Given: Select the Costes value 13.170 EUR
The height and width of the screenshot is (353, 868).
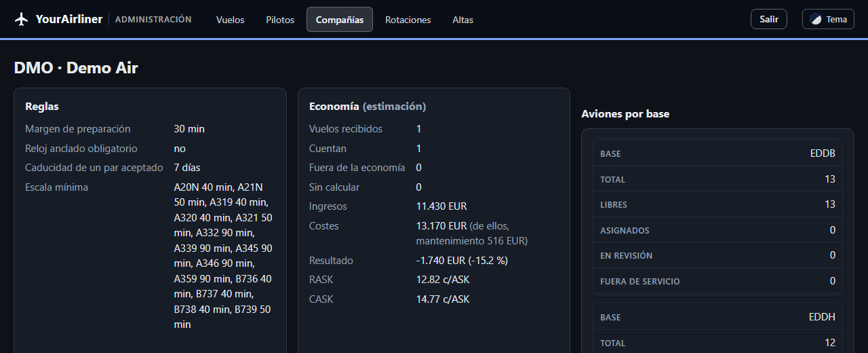Looking at the screenshot, I should (441, 226).
